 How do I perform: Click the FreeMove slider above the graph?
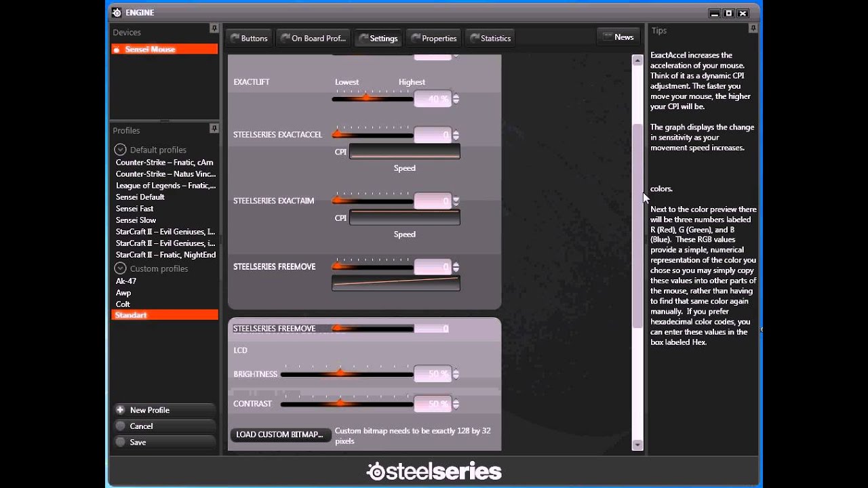pos(372,266)
